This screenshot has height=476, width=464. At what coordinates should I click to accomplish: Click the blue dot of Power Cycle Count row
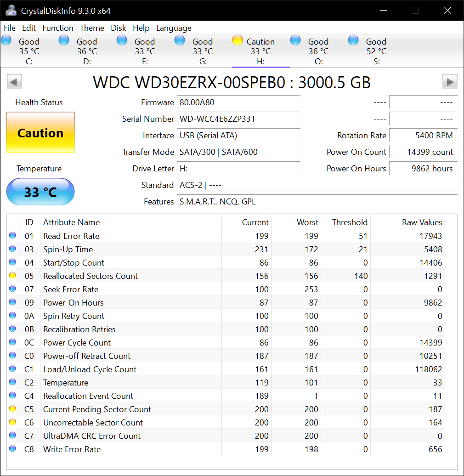(x=12, y=342)
